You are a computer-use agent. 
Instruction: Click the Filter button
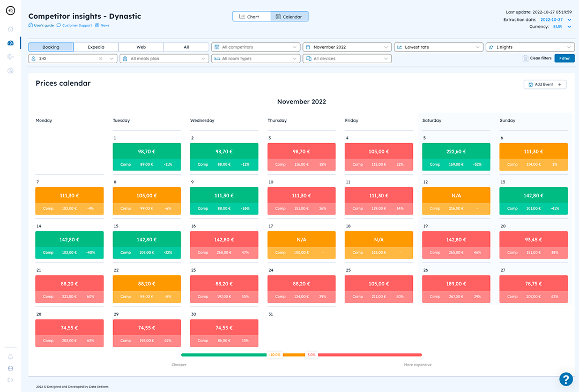[564, 58]
